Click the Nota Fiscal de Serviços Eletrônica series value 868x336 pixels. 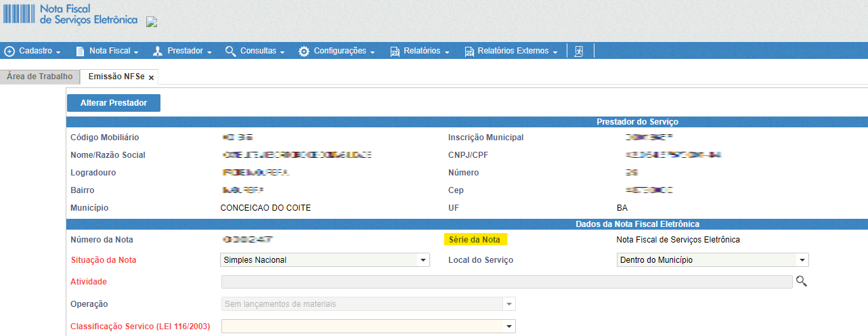[678, 240]
